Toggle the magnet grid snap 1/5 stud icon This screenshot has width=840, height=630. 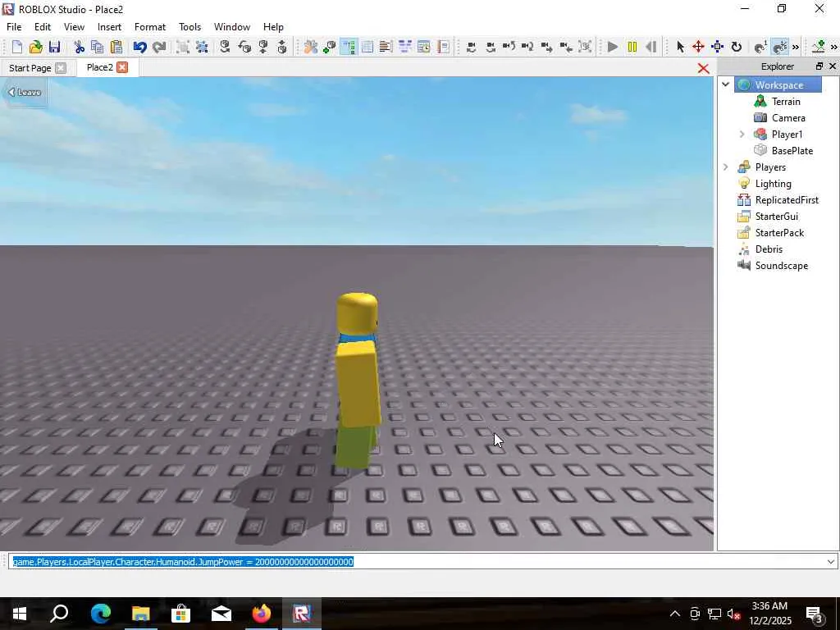780,47
